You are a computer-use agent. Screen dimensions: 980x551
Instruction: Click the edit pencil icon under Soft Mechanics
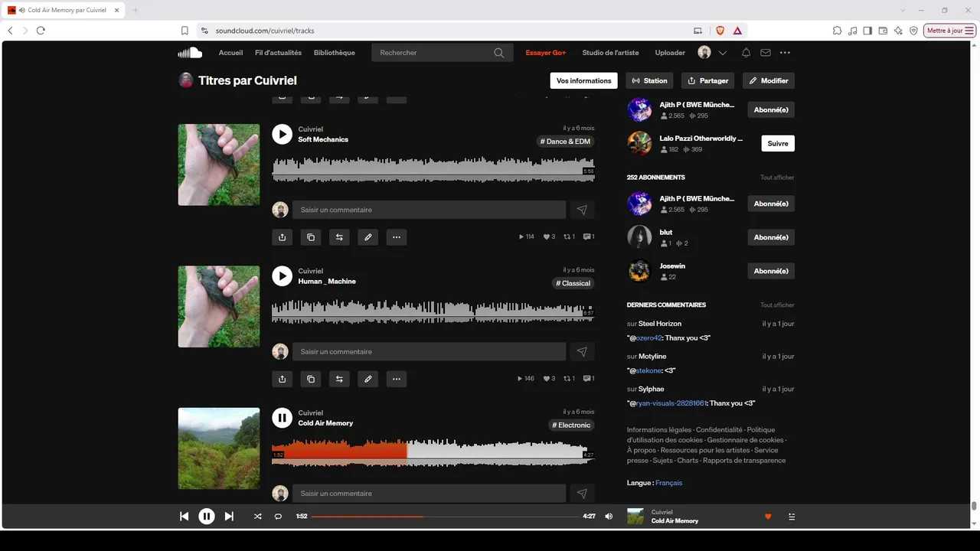click(x=368, y=237)
